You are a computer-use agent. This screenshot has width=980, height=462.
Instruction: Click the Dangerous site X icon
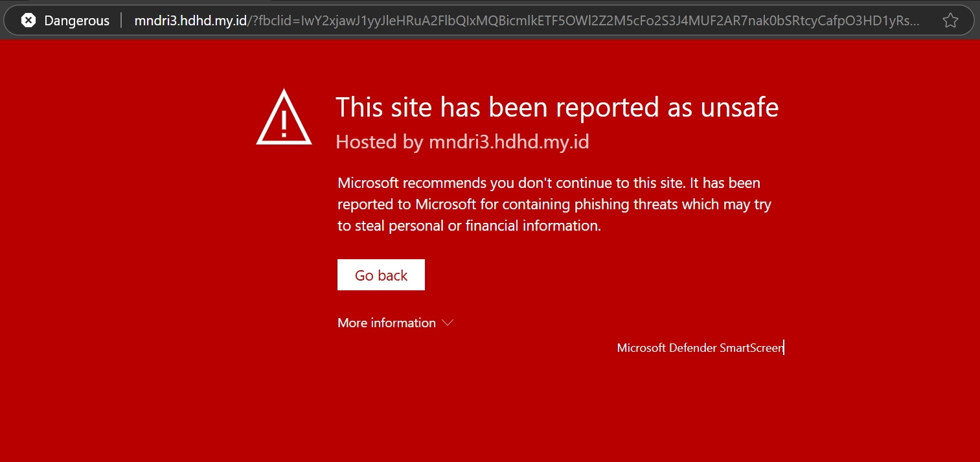point(28,20)
